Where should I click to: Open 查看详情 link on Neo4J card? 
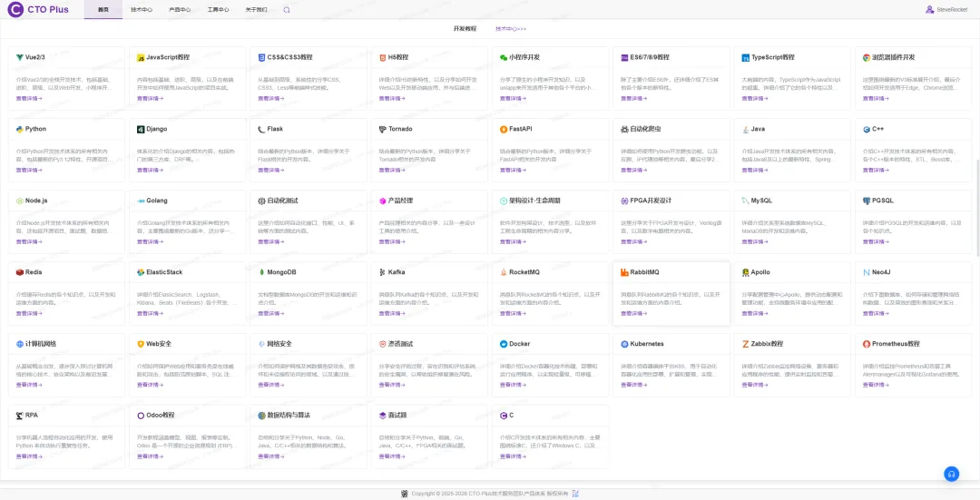click(x=875, y=314)
